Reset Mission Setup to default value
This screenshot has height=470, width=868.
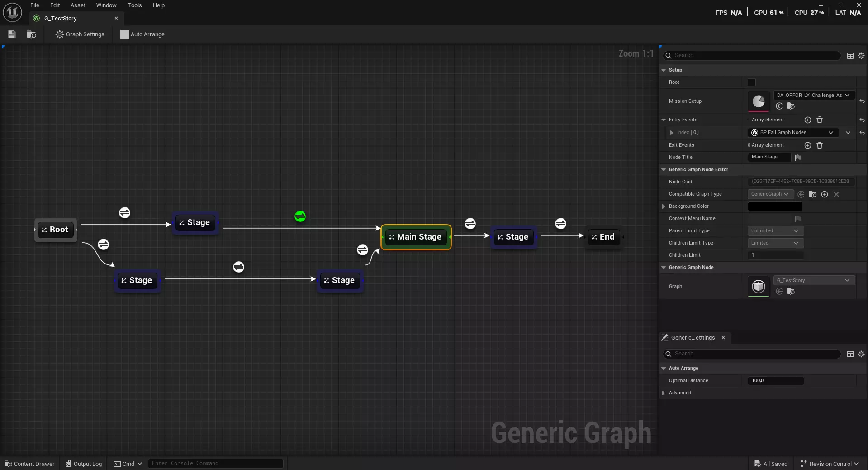point(862,101)
